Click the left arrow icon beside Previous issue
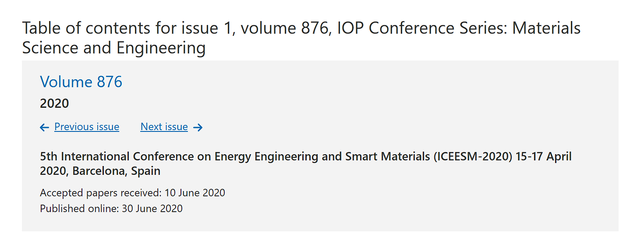The image size is (644, 248). click(x=44, y=128)
